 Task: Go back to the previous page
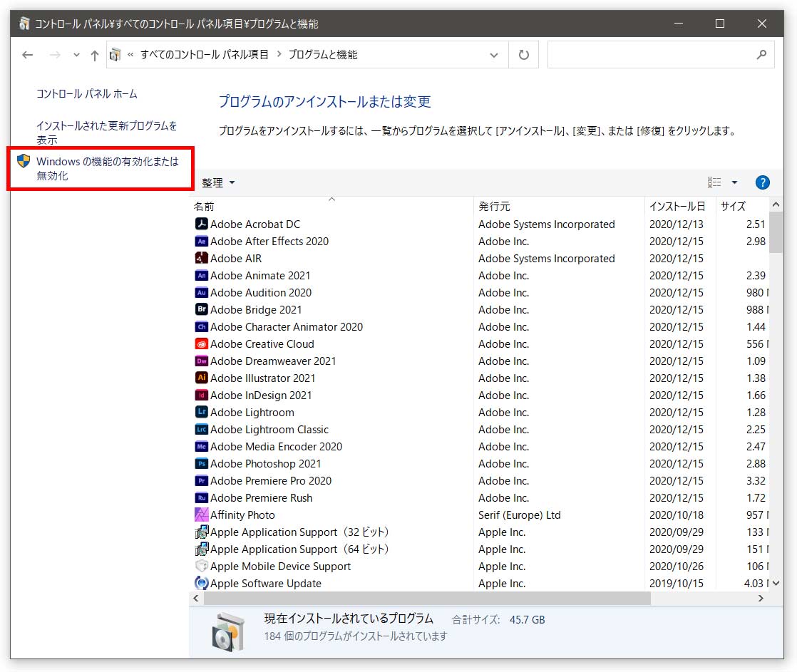28,54
